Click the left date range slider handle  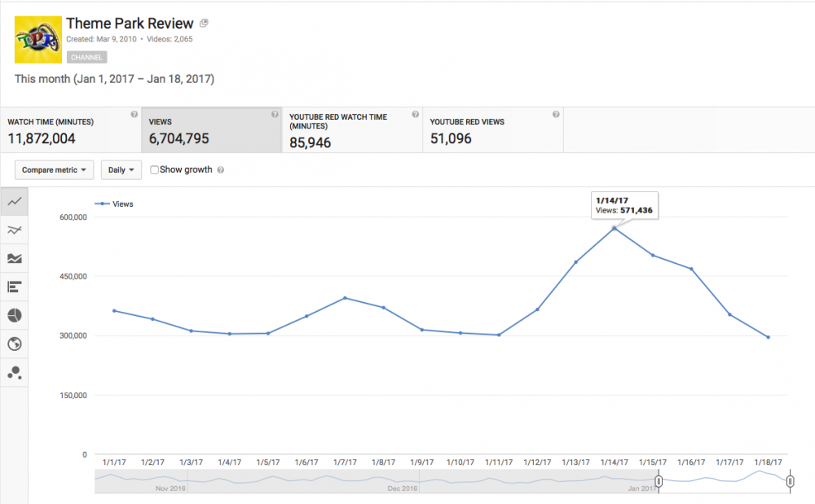coord(659,482)
